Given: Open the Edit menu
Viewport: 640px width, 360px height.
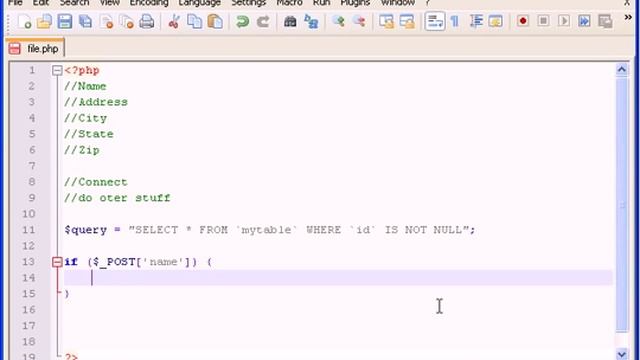Looking at the screenshot, I should click(x=41, y=3).
